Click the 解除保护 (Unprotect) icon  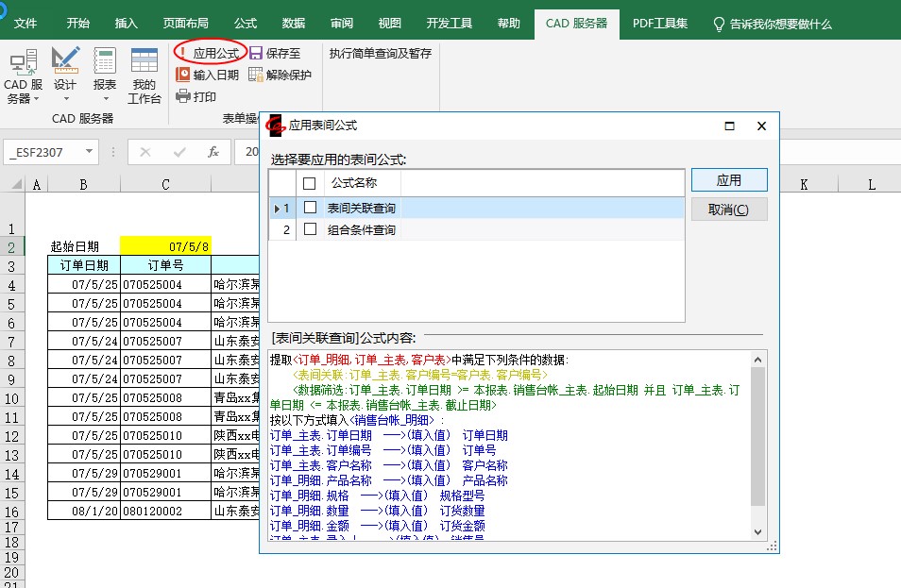(x=256, y=75)
